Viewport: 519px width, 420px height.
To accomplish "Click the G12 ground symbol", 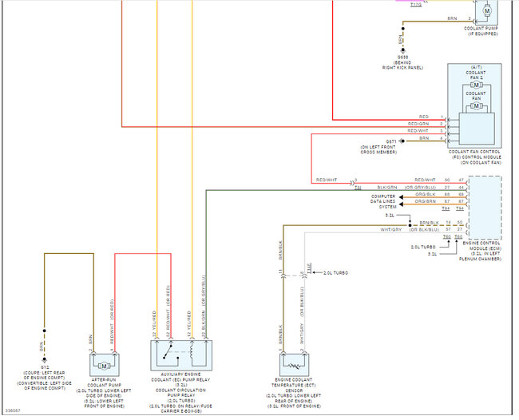I will pyautogui.click(x=44, y=360).
